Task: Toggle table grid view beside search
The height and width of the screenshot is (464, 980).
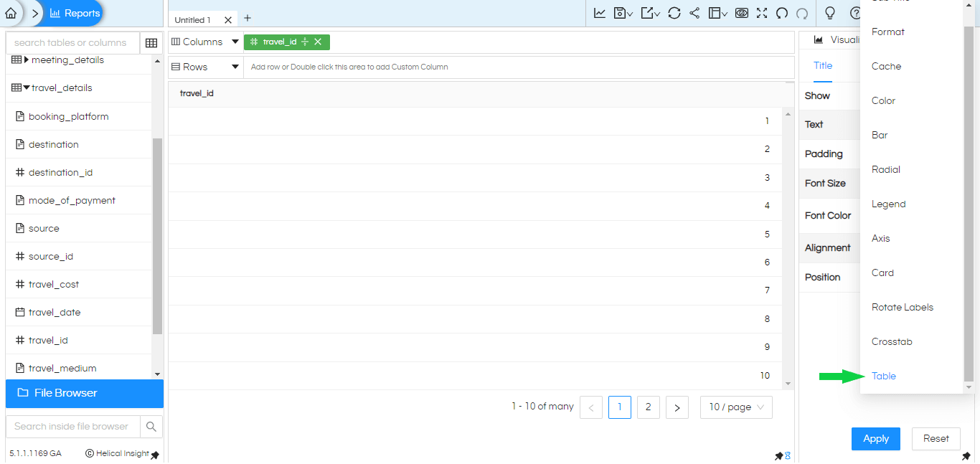Action: point(151,43)
